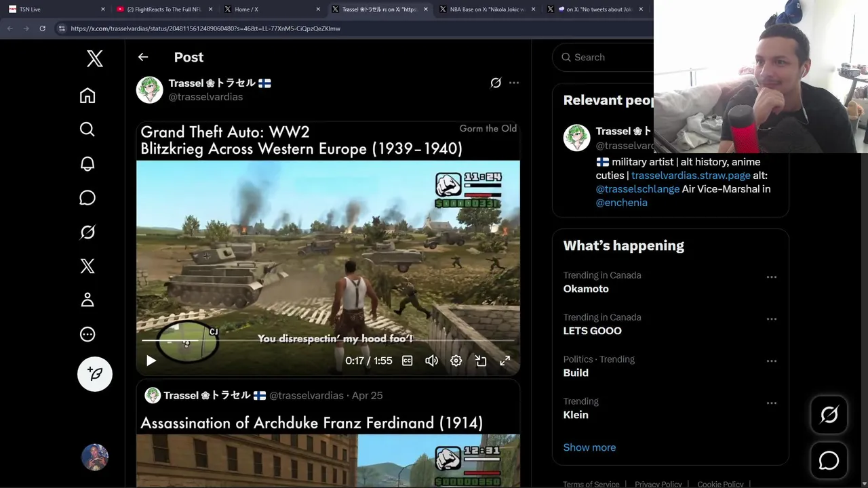Switch to NBA Base on X tab

(x=487, y=9)
